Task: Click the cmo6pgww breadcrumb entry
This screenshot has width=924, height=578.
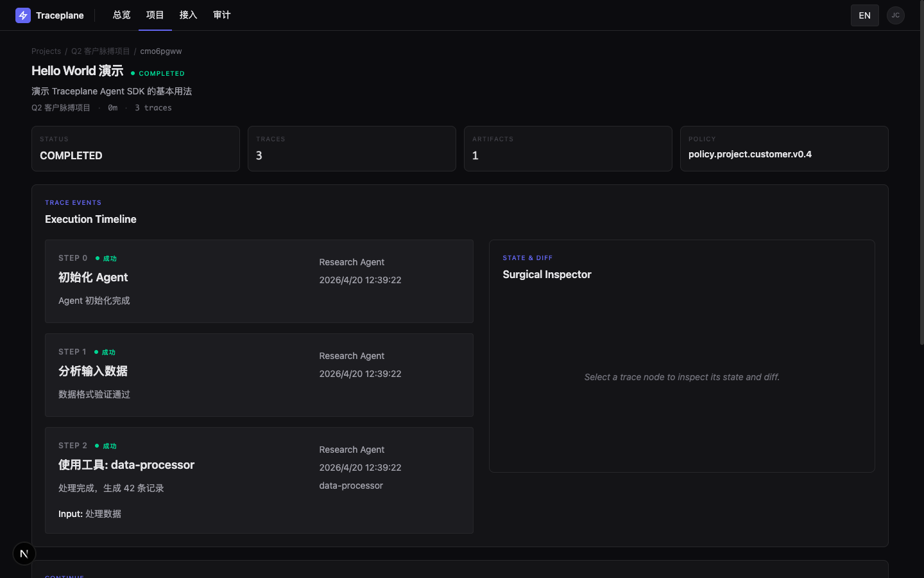Action: point(161,51)
